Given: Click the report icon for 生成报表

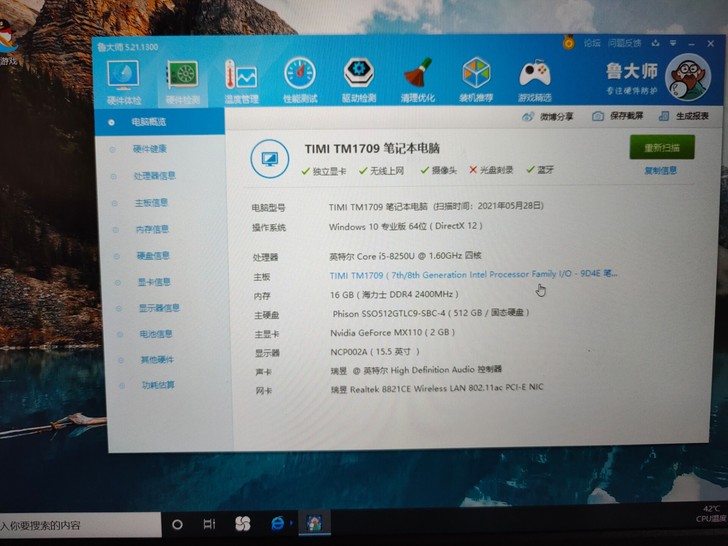Looking at the screenshot, I should (664, 116).
